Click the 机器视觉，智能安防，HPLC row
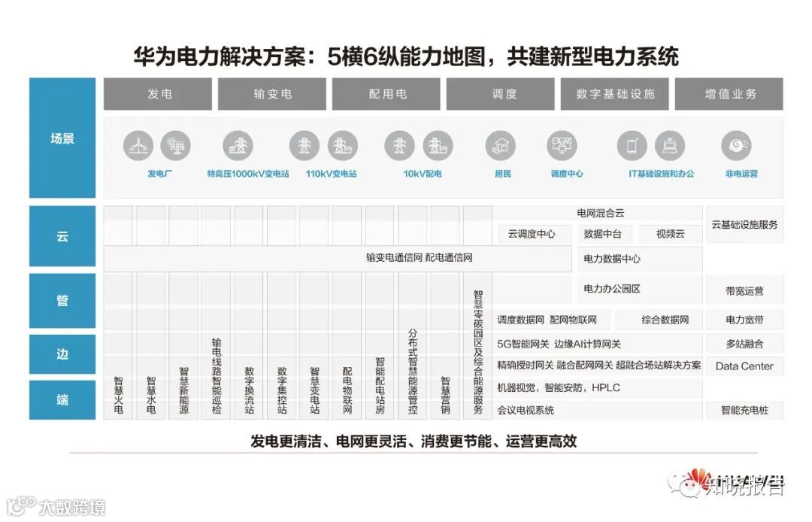Screen dimensions: 812x522 coord(597,388)
